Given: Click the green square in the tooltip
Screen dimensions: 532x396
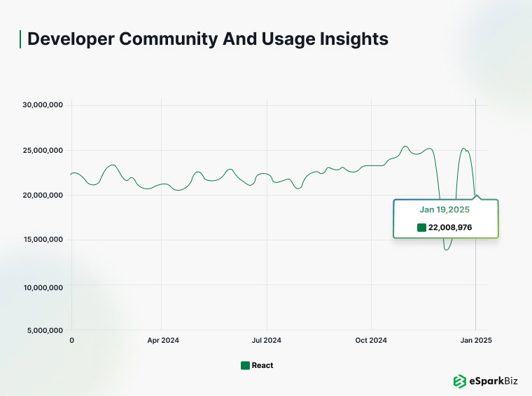Looking at the screenshot, I should [x=421, y=227].
